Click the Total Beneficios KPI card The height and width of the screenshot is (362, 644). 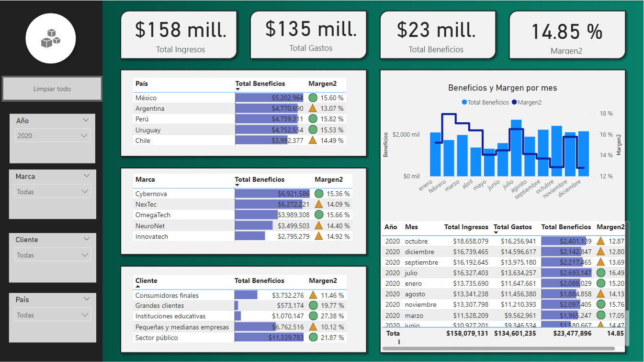pyautogui.click(x=438, y=35)
